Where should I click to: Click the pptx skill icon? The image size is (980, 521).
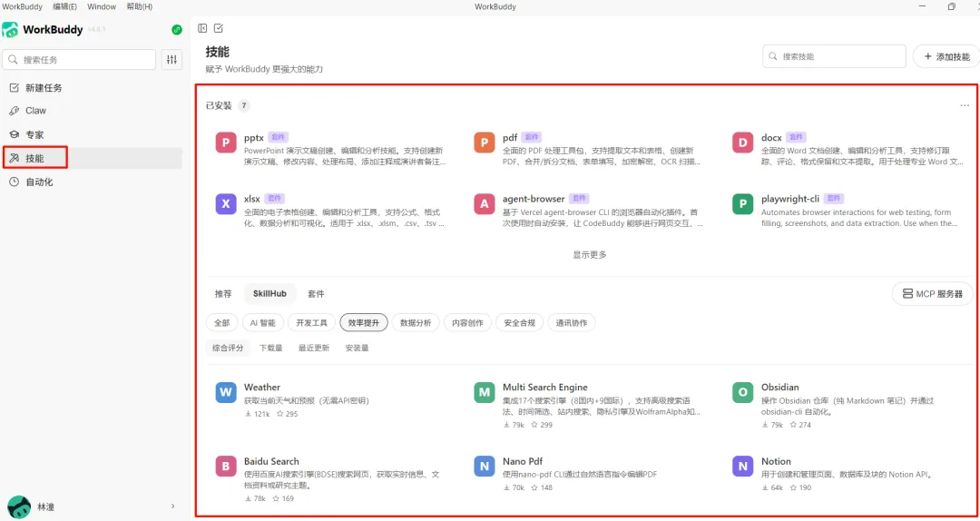click(x=226, y=143)
